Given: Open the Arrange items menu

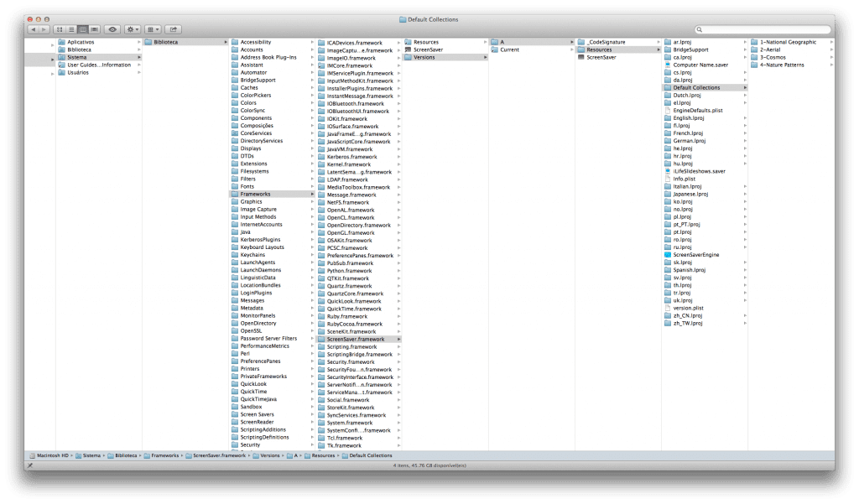Looking at the screenshot, I should [153, 29].
